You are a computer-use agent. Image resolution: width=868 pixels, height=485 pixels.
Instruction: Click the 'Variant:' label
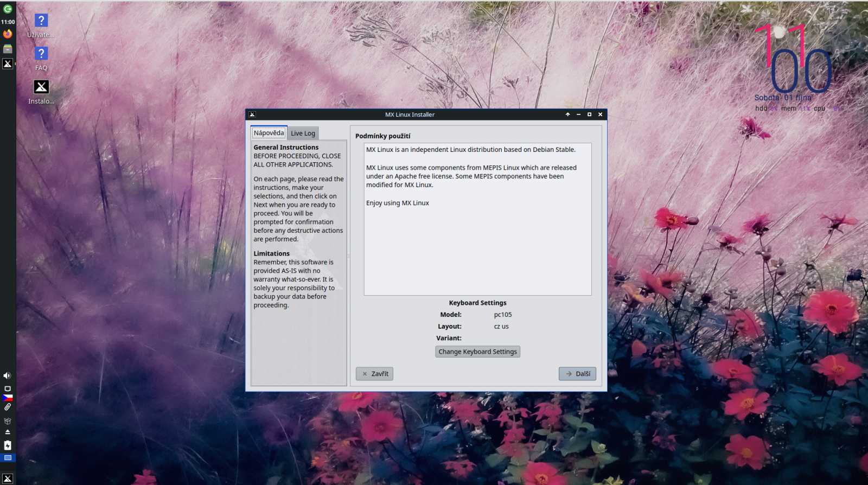pos(449,338)
